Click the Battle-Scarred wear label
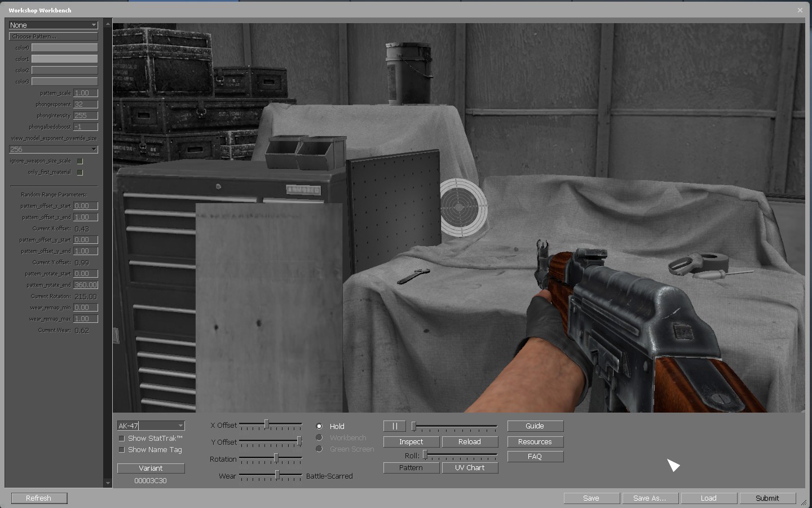This screenshot has width=812, height=508. coord(329,476)
